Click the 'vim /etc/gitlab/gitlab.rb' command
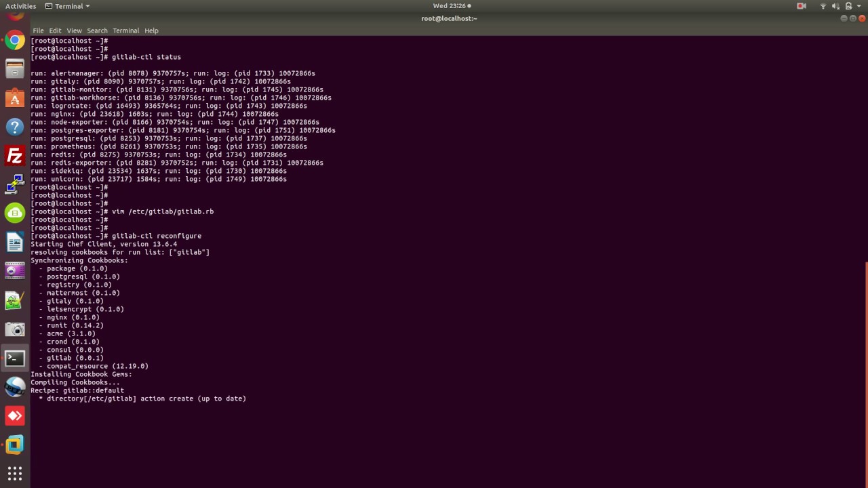Screen dimensions: 868x488 pos(163,211)
